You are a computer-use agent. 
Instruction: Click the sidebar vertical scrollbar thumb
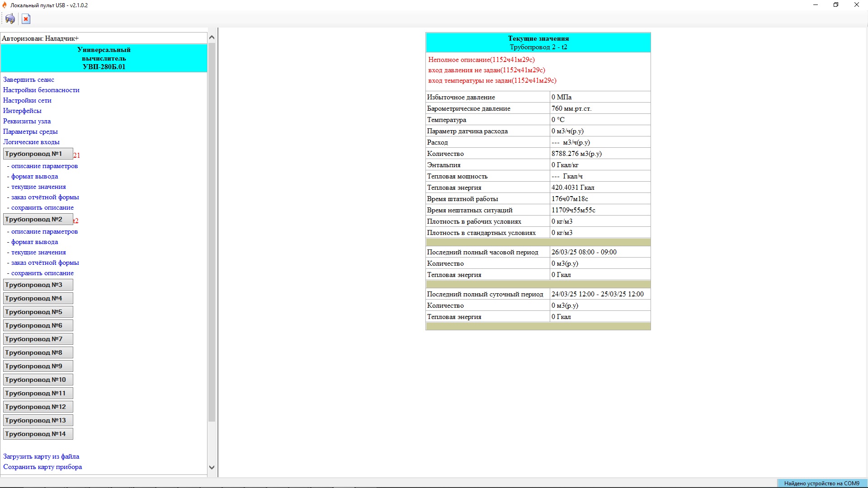[x=212, y=233]
